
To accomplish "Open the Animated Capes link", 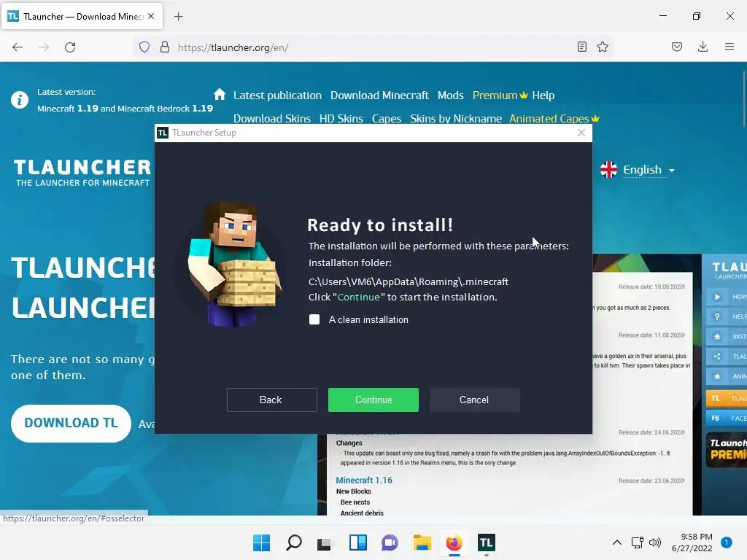I will click(554, 119).
